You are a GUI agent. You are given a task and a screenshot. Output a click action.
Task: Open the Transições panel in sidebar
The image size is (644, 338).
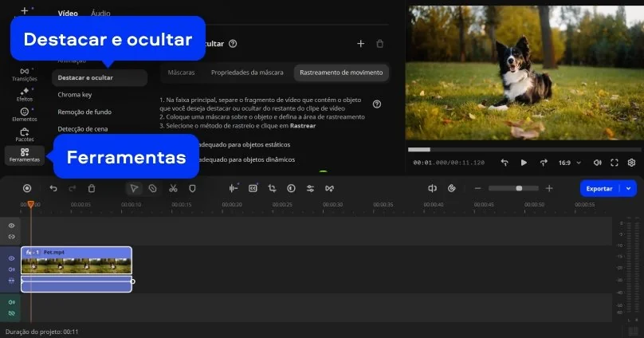[x=24, y=73]
